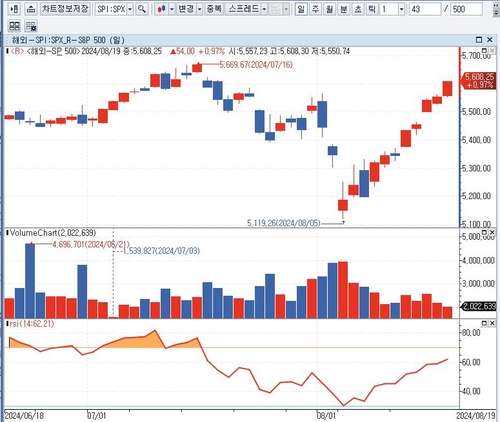
Task: Click the 중복 overlay toolbar item
Action: 214,9
